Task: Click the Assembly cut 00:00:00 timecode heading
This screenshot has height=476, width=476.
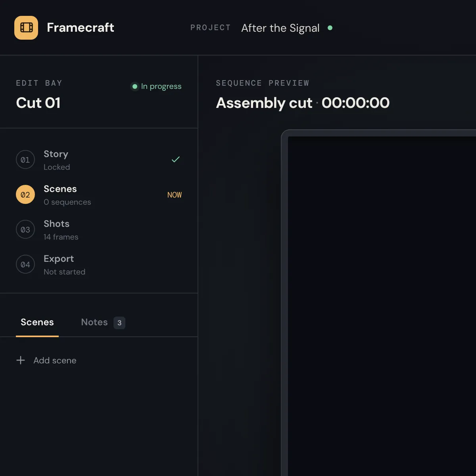Action: coord(303,103)
